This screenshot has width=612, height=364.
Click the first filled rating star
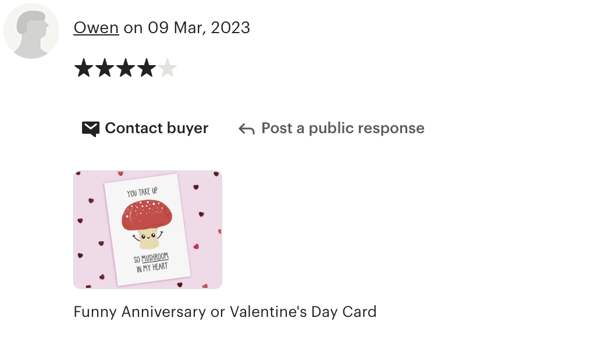tap(84, 68)
